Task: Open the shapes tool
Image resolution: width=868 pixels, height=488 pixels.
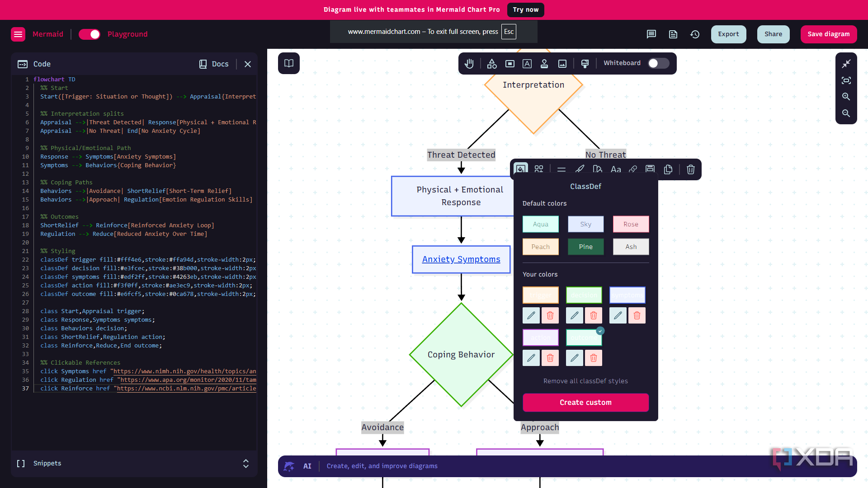Action: pyautogui.click(x=492, y=64)
